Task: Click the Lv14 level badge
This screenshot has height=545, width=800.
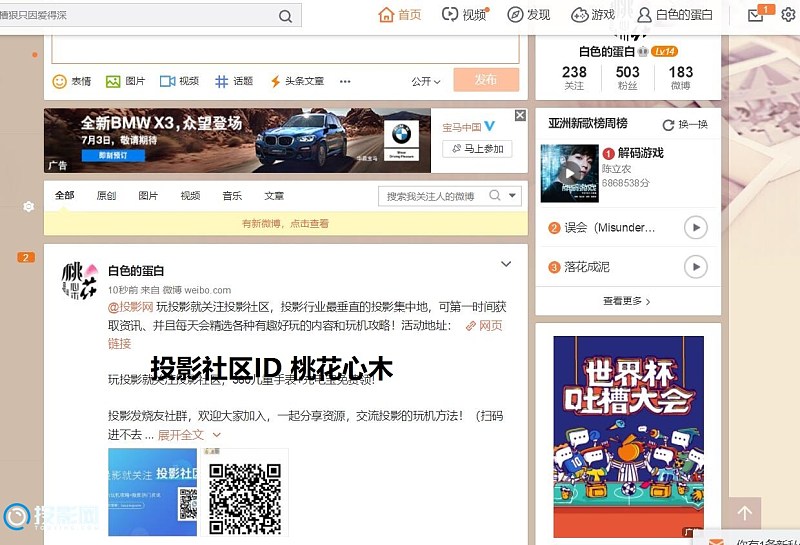Action: (664, 52)
